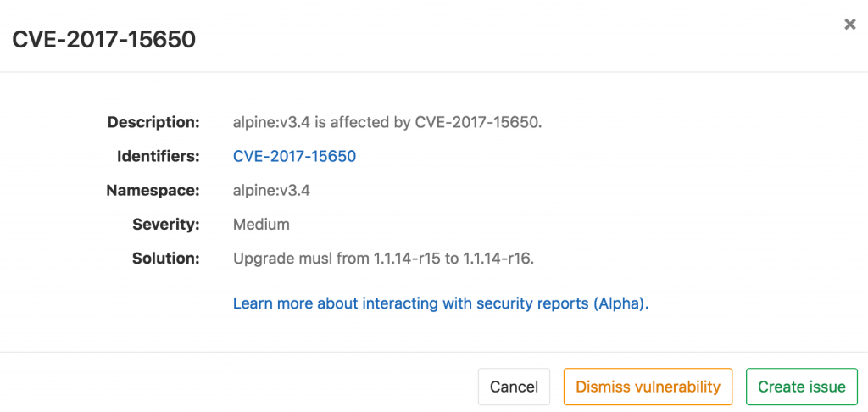
Task: Click the word 'Upgrade' in the Solution text
Action: [x=260, y=259]
